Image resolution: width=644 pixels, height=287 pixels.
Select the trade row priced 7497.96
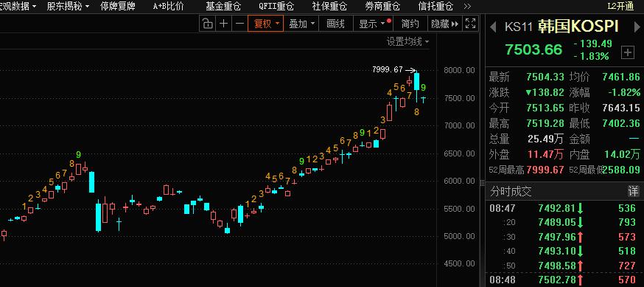(x=564, y=237)
